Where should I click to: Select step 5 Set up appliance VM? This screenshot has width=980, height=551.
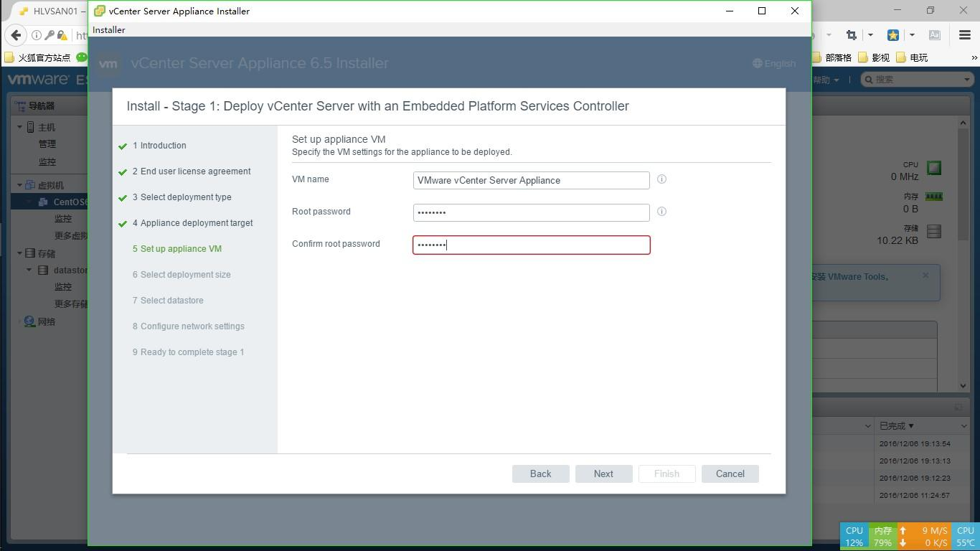(177, 249)
